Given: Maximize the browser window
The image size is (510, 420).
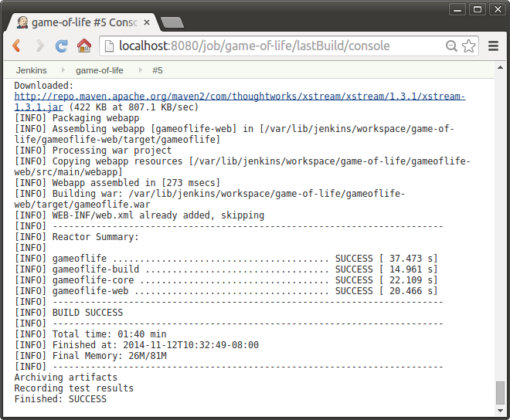Looking at the screenshot, I should click(x=477, y=10).
